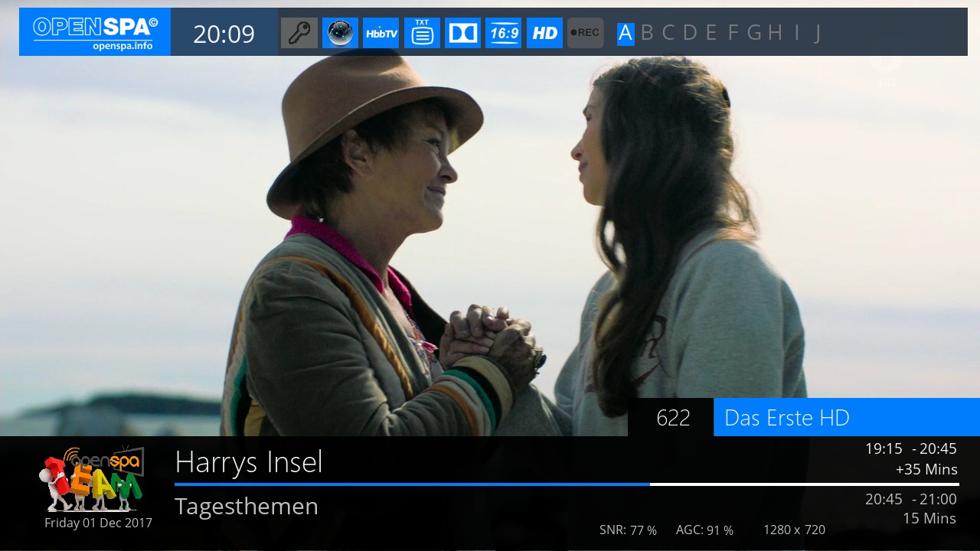Viewport: 980px width, 551px height.
Task: Click the Das Erste HD channel name
Action: (x=787, y=418)
